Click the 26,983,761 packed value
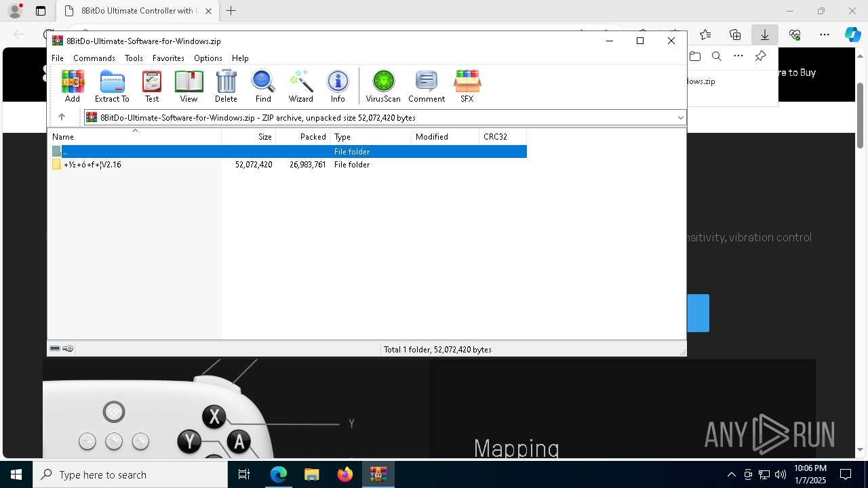 click(x=308, y=165)
